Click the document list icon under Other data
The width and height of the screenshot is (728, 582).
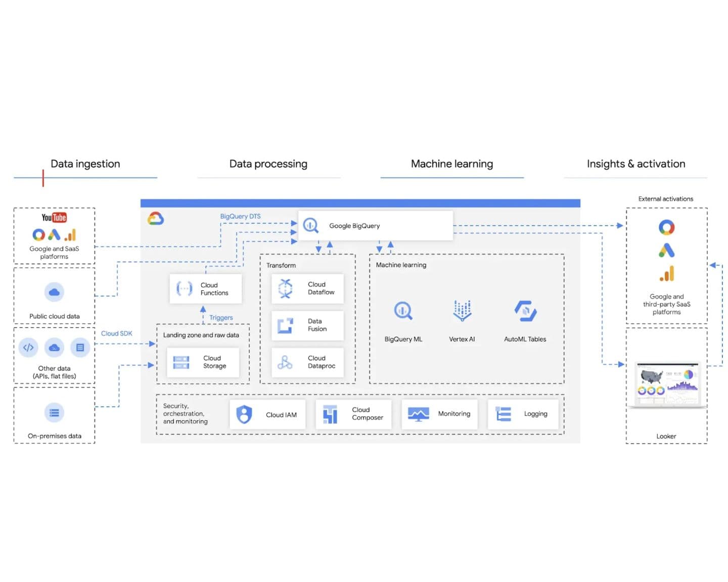click(x=80, y=348)
